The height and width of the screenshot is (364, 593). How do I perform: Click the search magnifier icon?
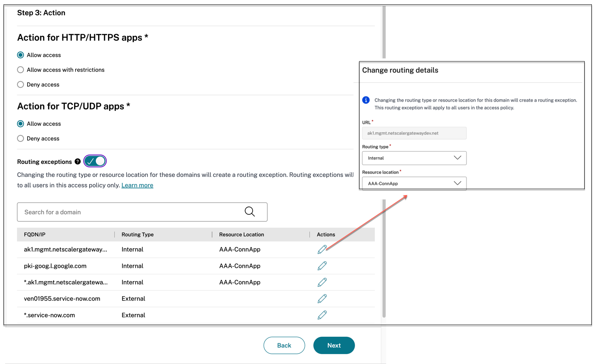tap(250, 212)
